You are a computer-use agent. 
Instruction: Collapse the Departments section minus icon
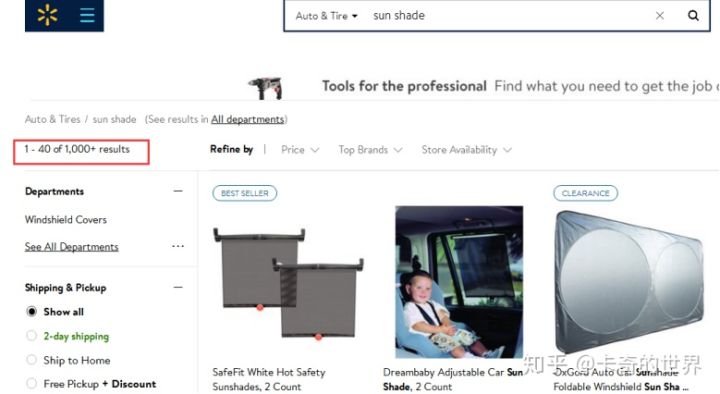178,191
